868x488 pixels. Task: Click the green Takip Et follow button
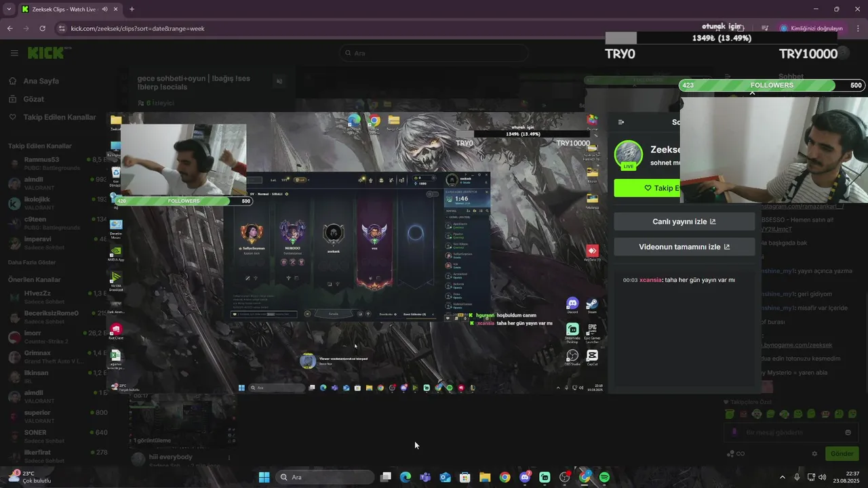[647, 188]
